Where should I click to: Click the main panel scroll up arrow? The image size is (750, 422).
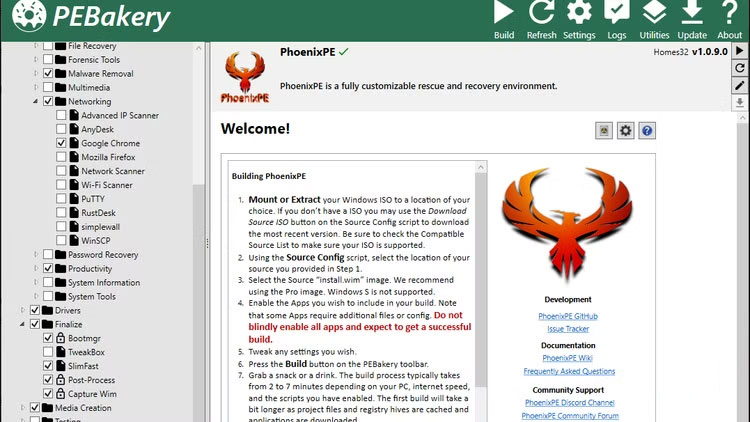(742, 118)
